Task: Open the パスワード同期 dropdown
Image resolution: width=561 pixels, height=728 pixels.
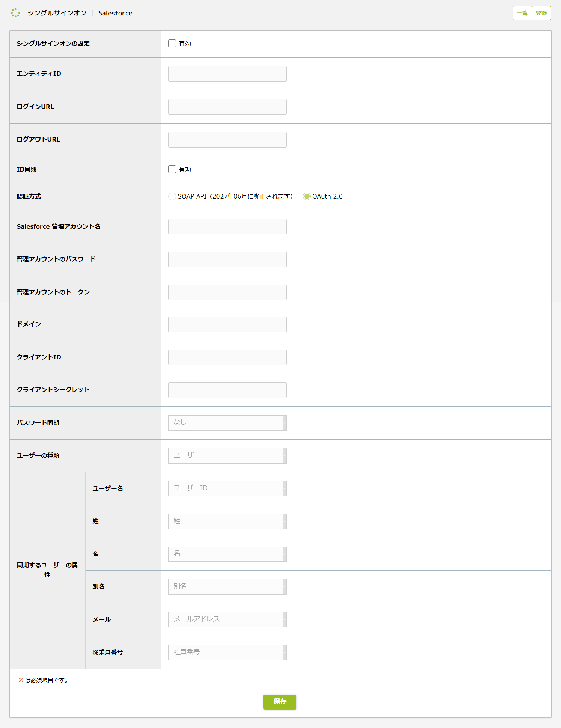Action: click(227, 423)
